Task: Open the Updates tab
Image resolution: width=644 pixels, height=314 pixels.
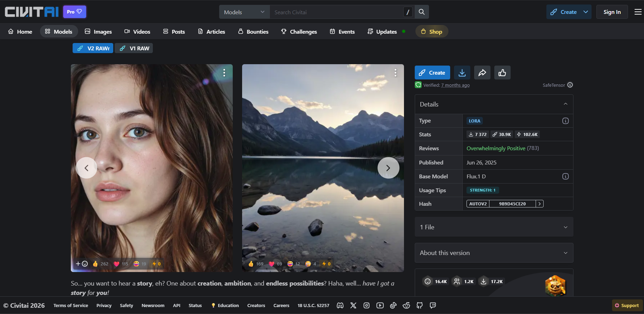Action: pyautogui.click(x=386, y=32)
